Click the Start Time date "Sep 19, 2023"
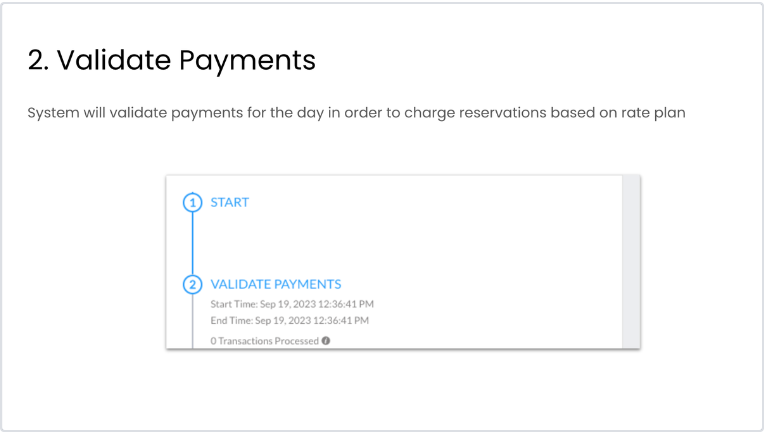This screenshot has width=765, height=433. (x=286, y=304)
